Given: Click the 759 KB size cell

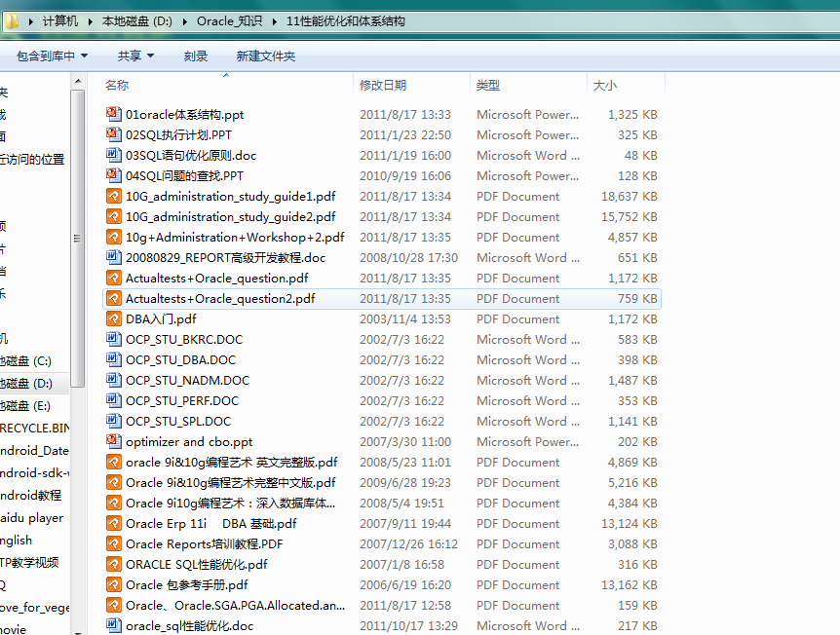Looking at the screenshot, I should click(637, 299).
